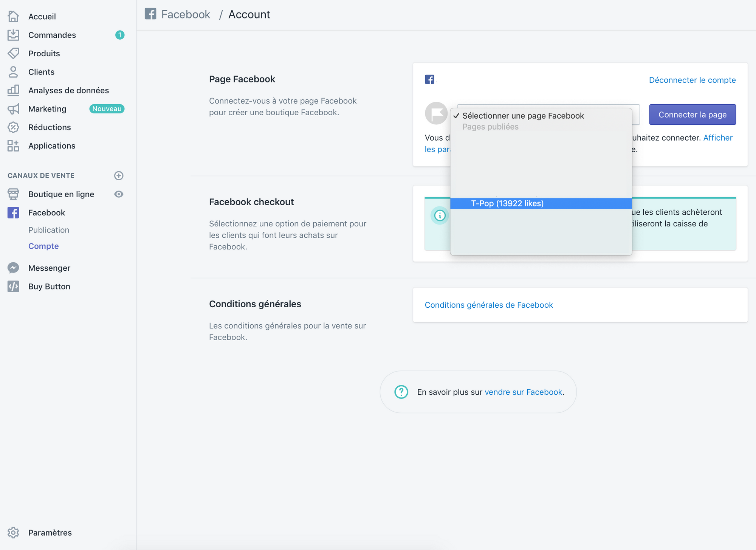Click the Réductions discount badge icon
Screen dimensions: 756x550
pos(13,127)
